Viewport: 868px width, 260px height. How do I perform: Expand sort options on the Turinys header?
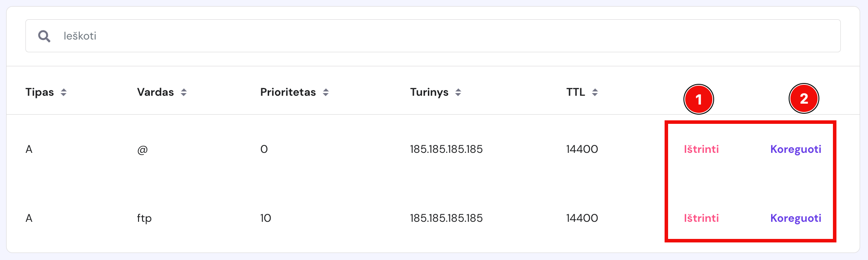click(x=458, y=92)
